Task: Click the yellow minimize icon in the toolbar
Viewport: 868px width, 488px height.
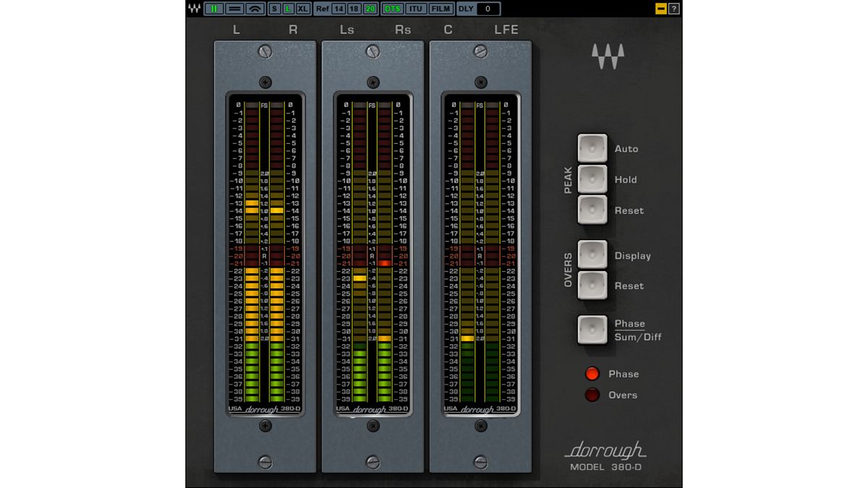Action: pyautogui.click(x=660, y=9)
